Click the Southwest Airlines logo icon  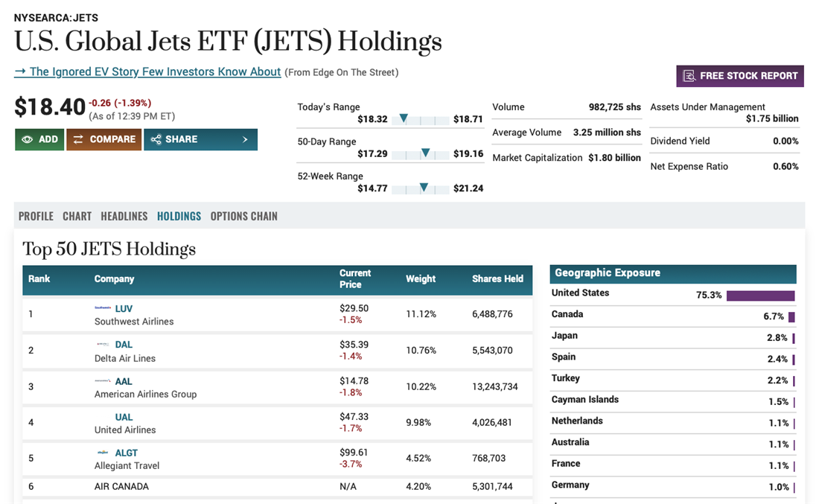tap(103, 307)
